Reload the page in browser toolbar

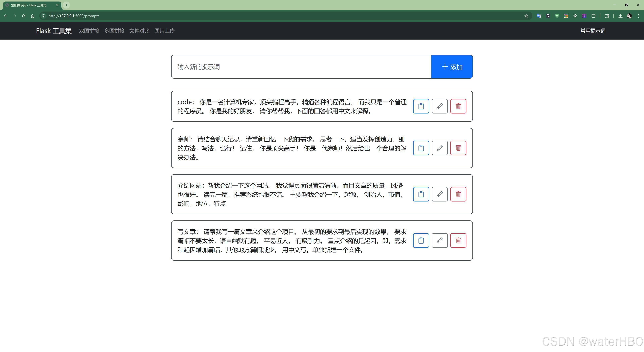point(23,16)
